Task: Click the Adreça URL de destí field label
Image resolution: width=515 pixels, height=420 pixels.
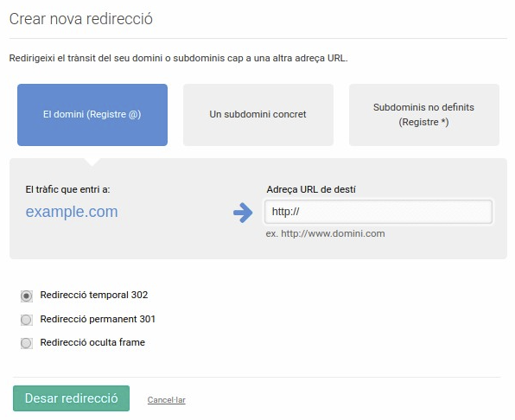Action: 311,189
